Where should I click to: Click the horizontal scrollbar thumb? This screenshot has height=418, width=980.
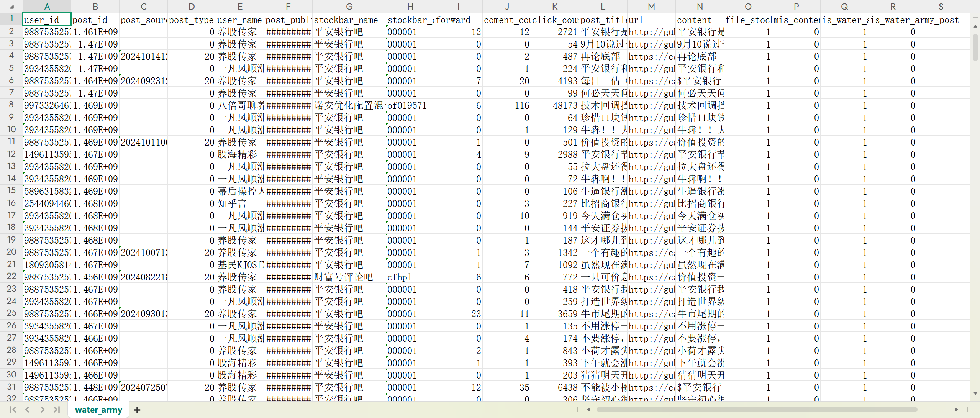(x=757, y=410)
